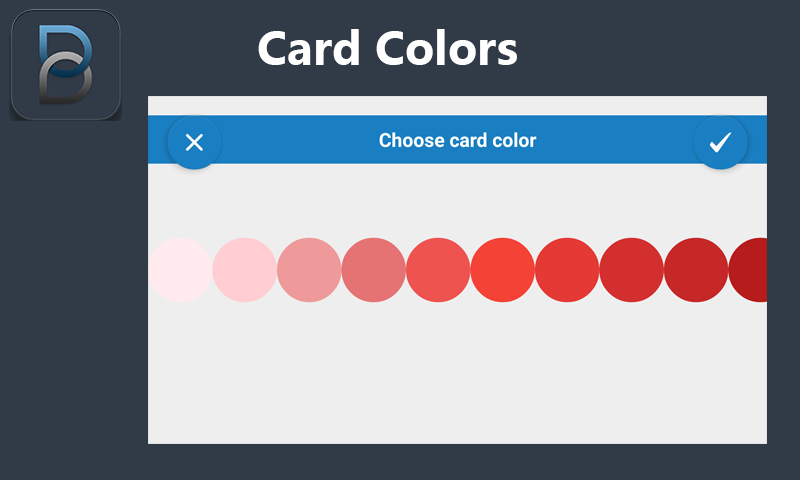Select the light pink swatch, second from left

click(x=245, y=270)
